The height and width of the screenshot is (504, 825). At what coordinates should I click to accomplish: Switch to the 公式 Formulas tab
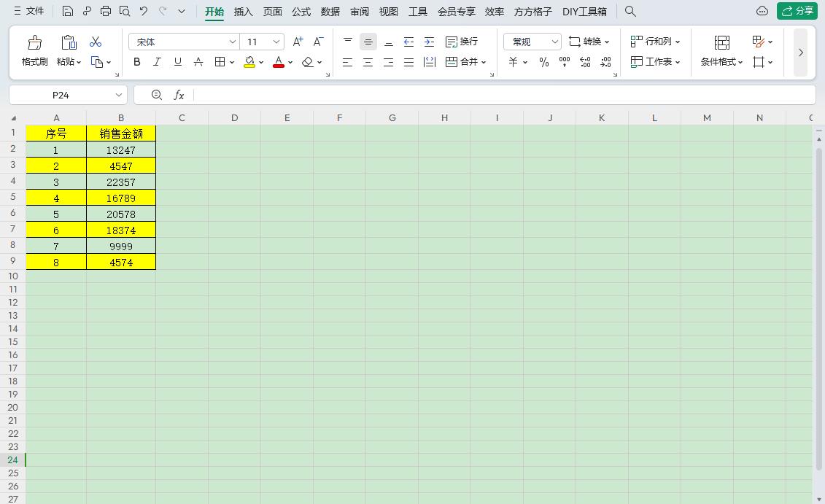pos(301,12)
